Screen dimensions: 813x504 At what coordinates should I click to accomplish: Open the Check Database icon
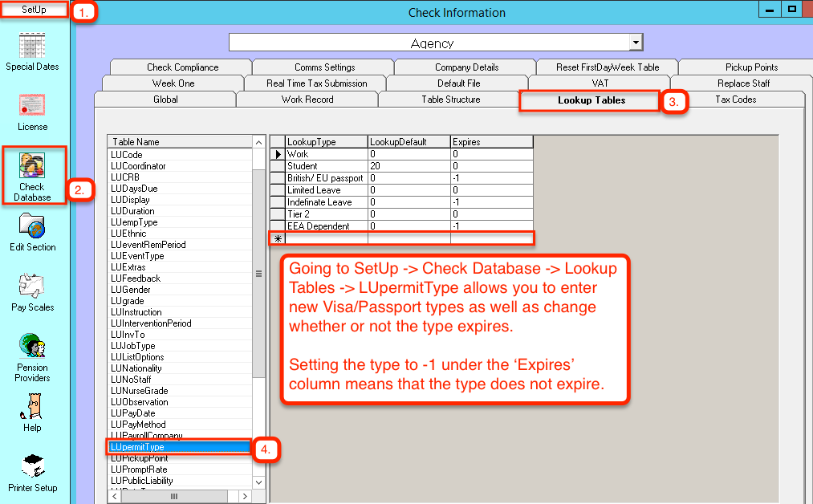[x=33, y=165]
